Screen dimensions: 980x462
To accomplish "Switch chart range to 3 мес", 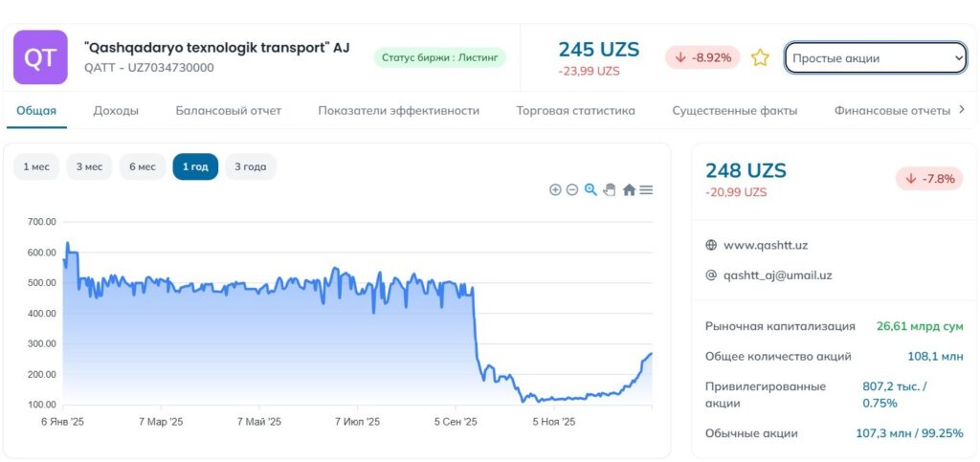I will pos(89,166).
